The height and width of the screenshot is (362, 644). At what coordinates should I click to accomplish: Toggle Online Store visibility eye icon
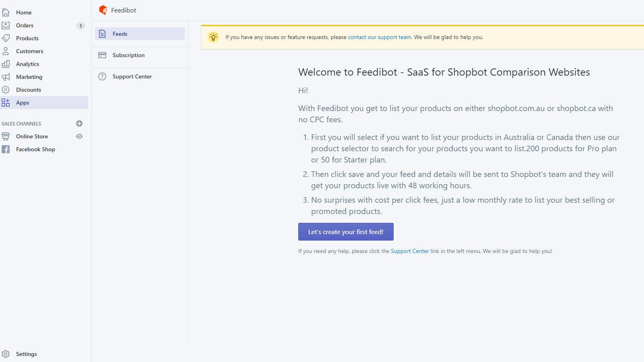79,136
